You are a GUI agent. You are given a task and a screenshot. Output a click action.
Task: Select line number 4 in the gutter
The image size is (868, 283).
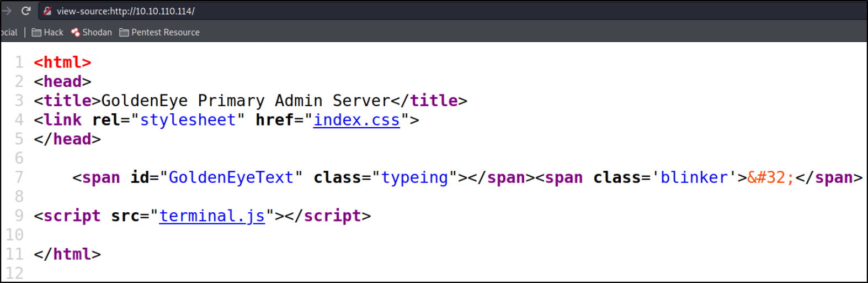pos(19,120)
